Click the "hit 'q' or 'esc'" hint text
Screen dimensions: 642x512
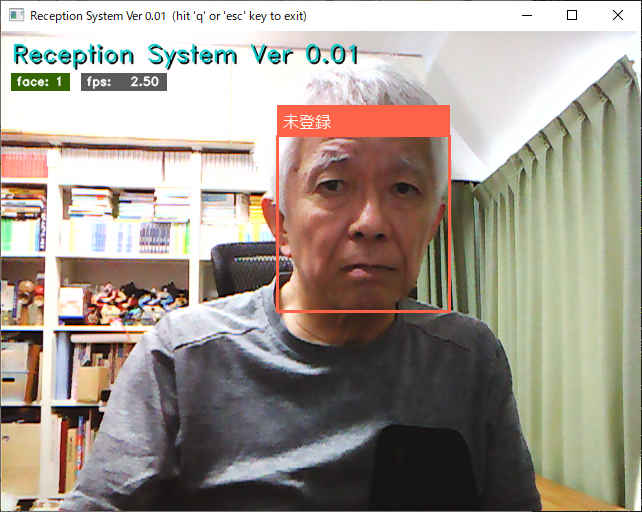(x=239, y=16)
